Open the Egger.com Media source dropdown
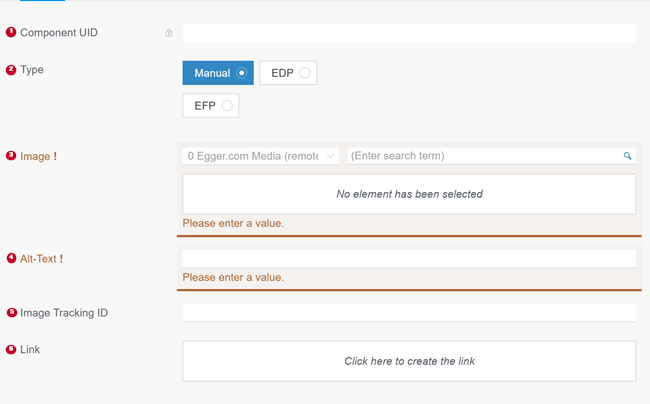 (x=261, y=156)
